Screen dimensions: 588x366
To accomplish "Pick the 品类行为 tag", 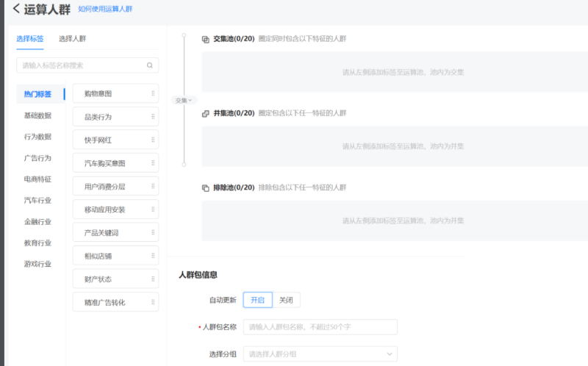I will click(x=115, y=117).
